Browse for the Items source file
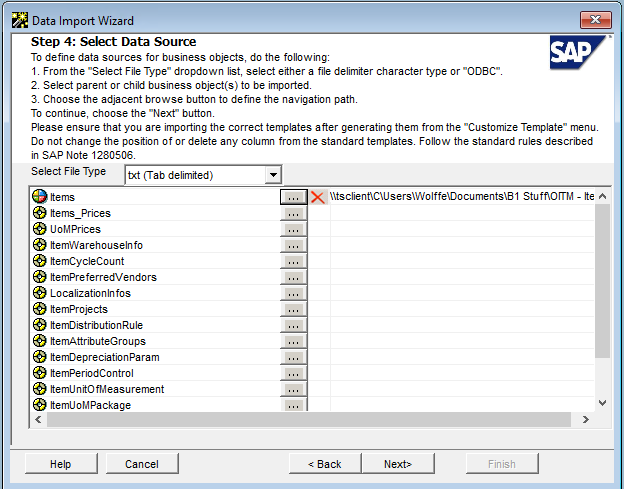 coord(293,197)
